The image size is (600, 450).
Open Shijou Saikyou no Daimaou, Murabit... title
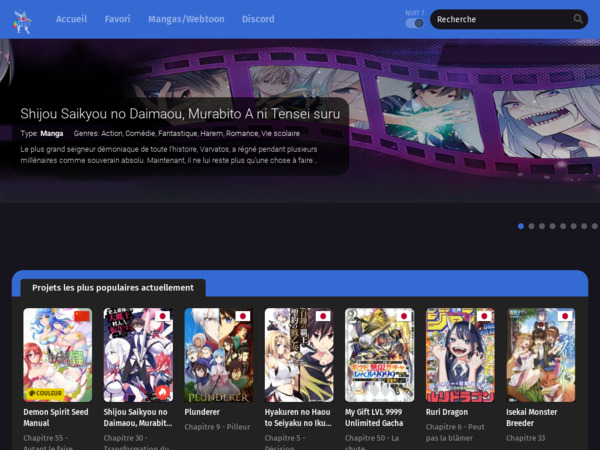pos(138,417)
